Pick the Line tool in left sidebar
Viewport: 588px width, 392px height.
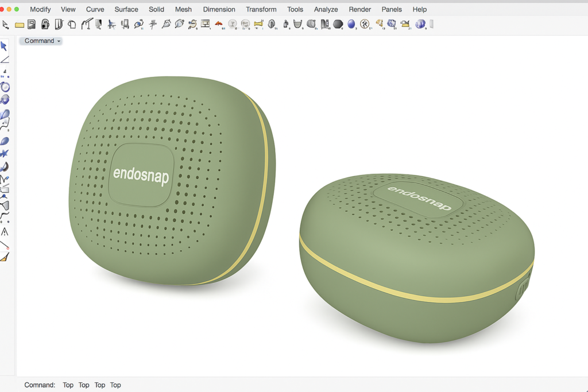(5, 60)
